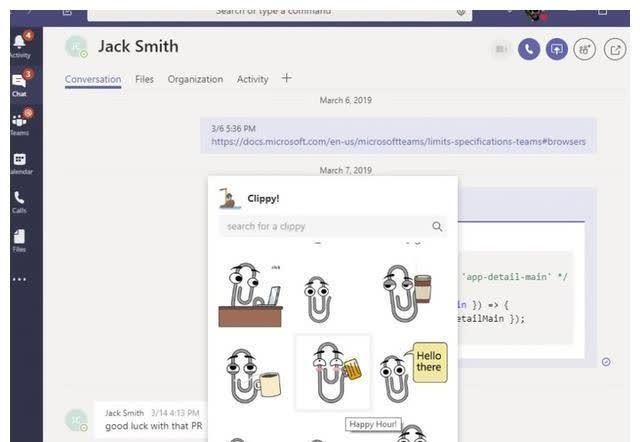
Task: Click the Jack Smith chat title
Action: tap(138, 46)
